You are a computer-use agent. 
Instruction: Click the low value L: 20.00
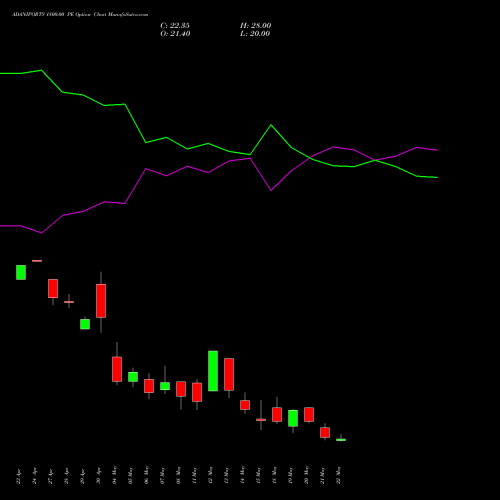[x=255, y=34]
